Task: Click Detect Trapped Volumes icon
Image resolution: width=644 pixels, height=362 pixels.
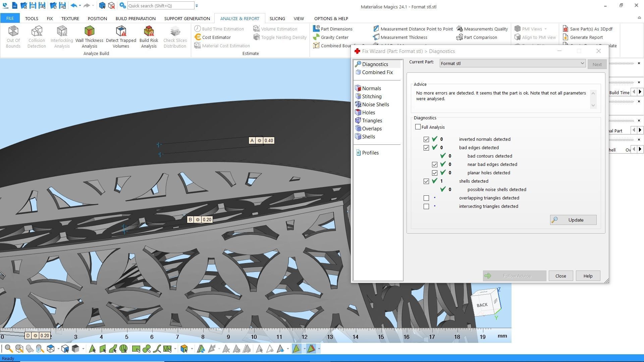Action: pos(121,37)
